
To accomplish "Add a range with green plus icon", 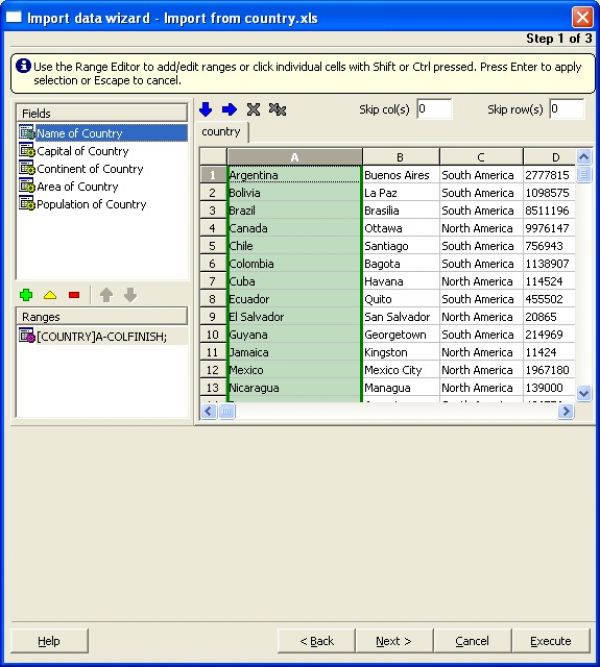I will pyautogui.click(x=26, y=295).
